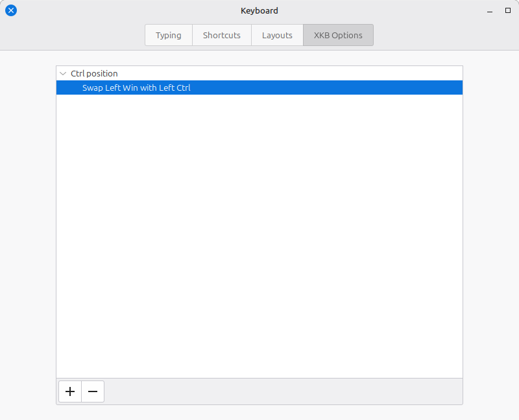Viewport: 519px width, 420px height.
Task: Select the XKB Options tab
Action: point(338,35)
